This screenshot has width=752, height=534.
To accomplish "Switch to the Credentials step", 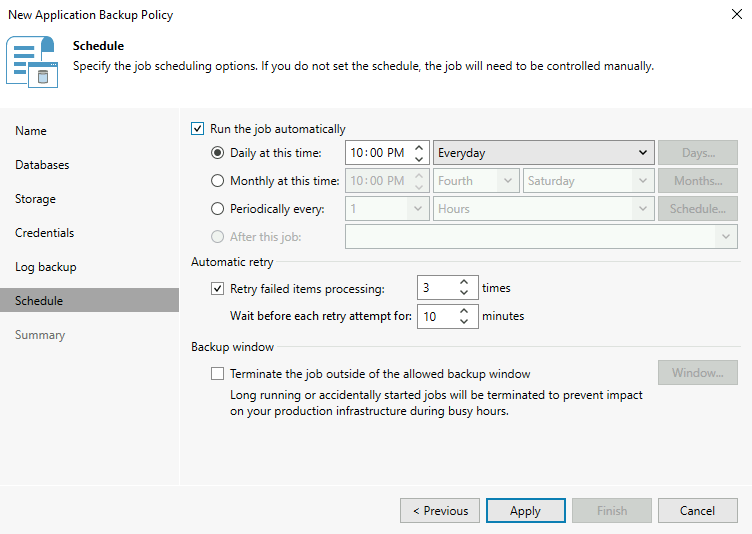I will [45, 233].
